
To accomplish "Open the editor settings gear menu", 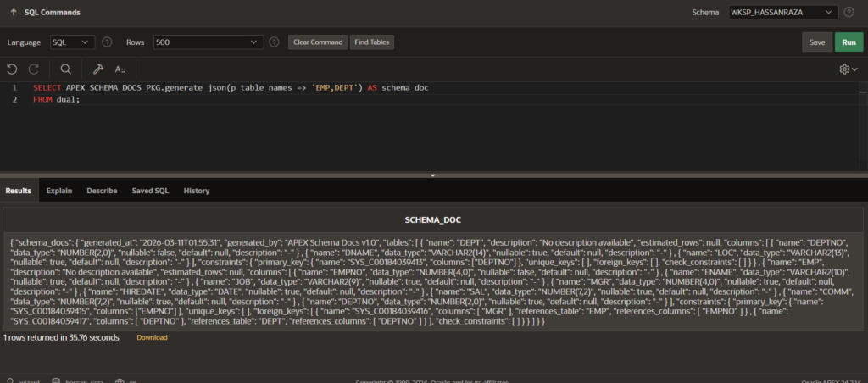I will click(x=845, y=69).
